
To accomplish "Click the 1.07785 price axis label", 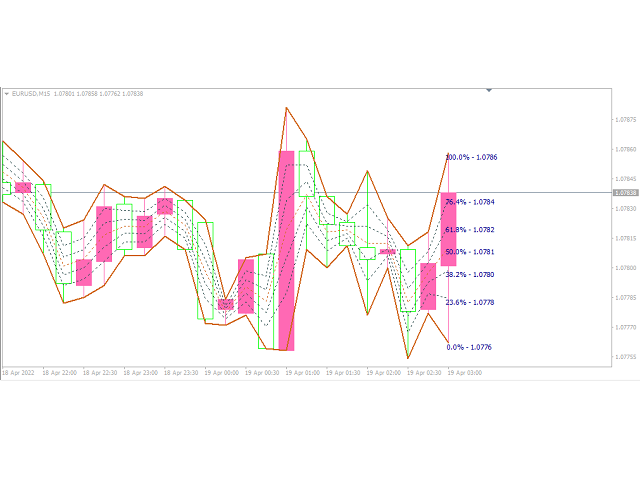I will click(x=626, y=298).
